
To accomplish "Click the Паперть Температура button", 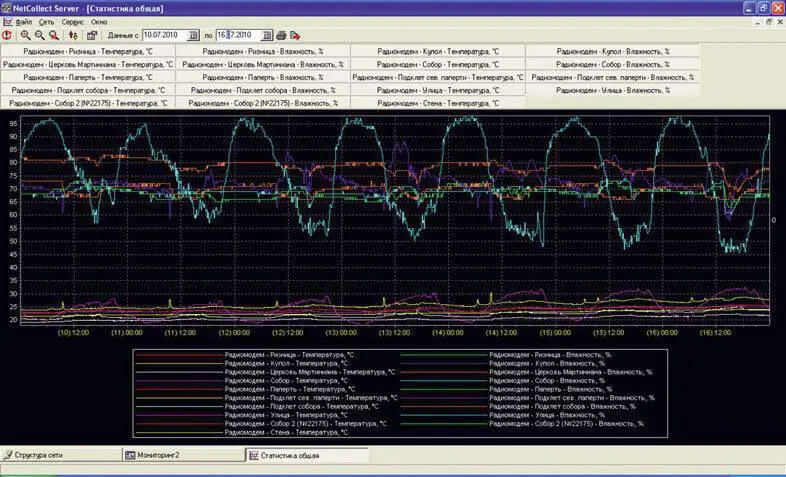I will tap(88, 77).
